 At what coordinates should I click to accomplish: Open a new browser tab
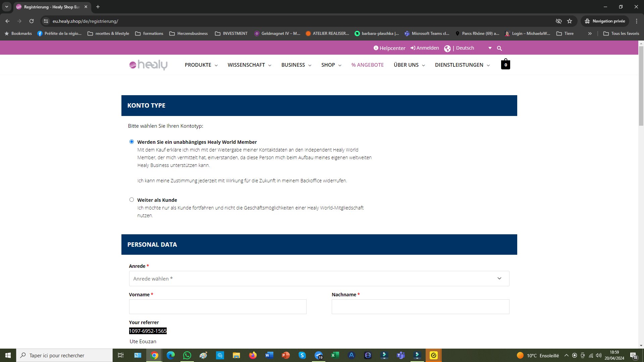(98, 7)
